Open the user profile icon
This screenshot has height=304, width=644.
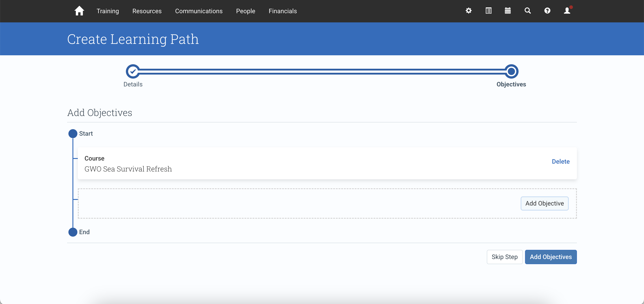[567, 11]
